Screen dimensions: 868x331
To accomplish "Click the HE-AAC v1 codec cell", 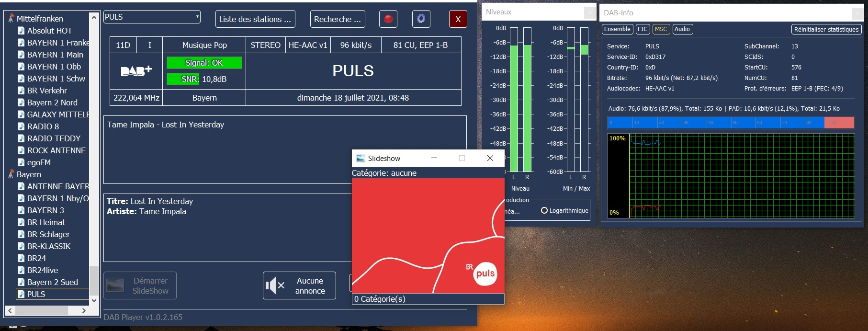I will (308, 45).
